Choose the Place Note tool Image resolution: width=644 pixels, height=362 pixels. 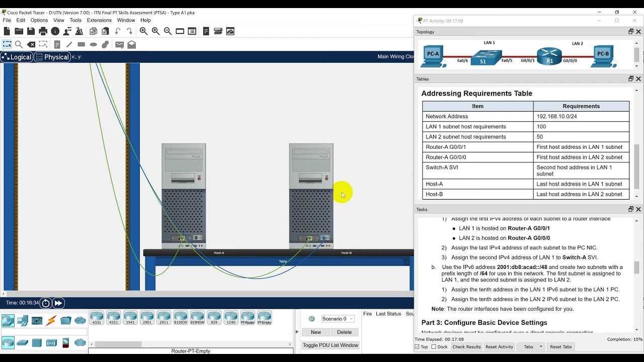(x=57, y=44)
